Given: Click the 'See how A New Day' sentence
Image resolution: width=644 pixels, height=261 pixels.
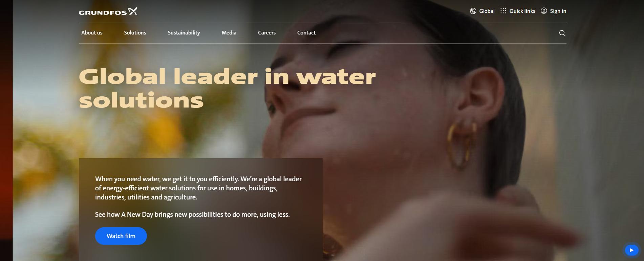Looking at the screenshot, I should [192, 214].
